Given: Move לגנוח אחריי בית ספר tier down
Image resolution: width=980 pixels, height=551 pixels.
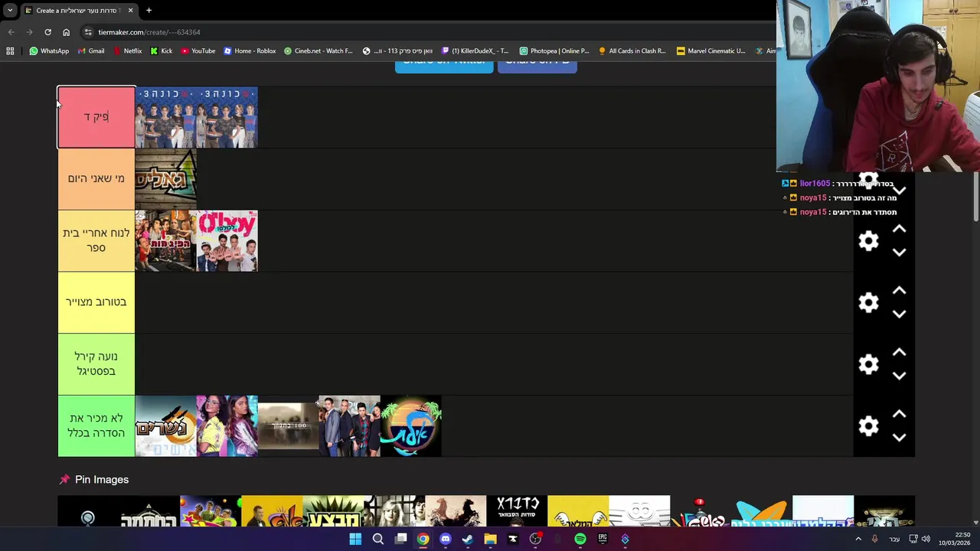Looking at the screenshot, I should (x=899, y=253).
